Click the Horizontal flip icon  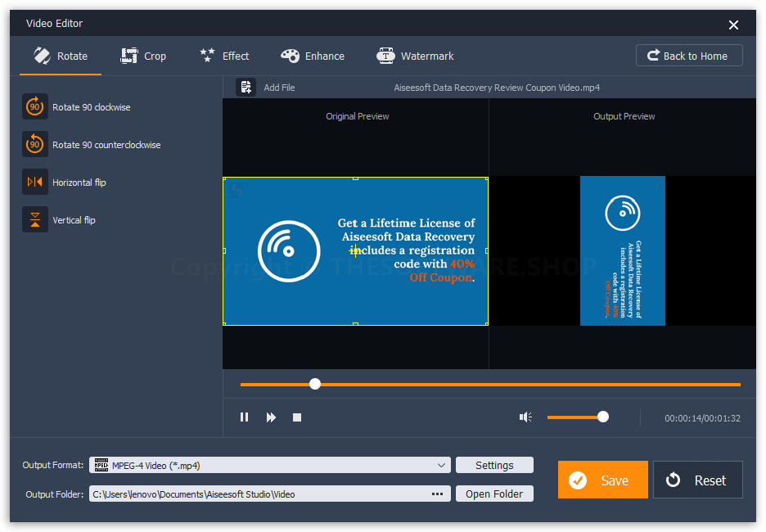click(34, 182)
